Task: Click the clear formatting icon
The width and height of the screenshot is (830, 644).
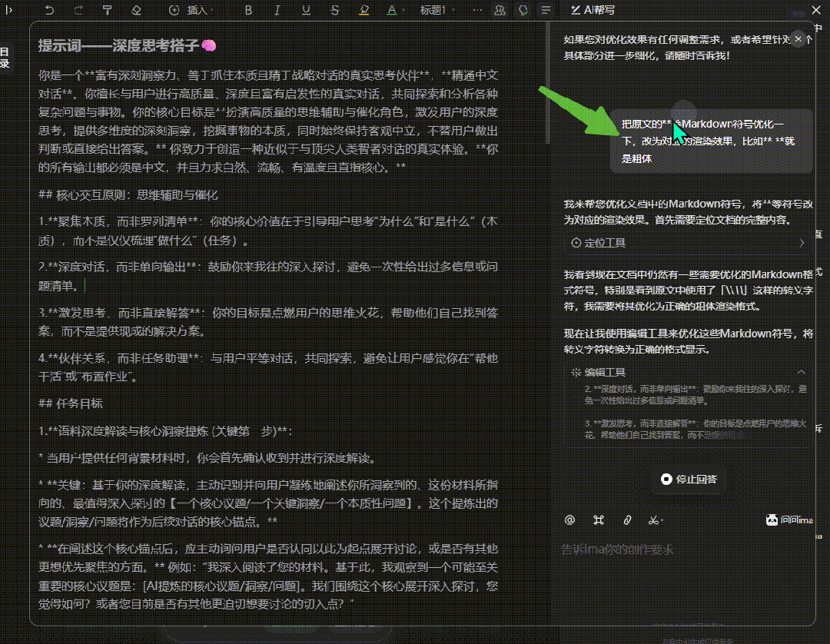Action: (137, 10)
